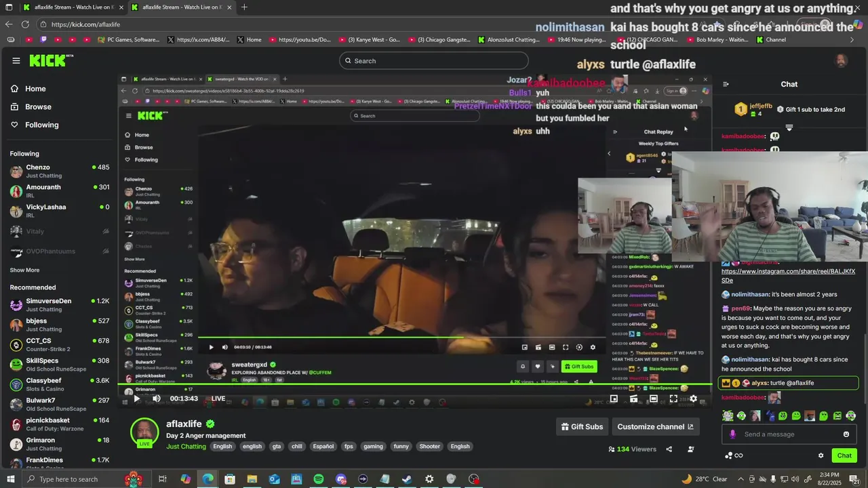Screen dimensions: 868x488
Task: Show hidden system tray icons
Action: (x=741, y=479)
